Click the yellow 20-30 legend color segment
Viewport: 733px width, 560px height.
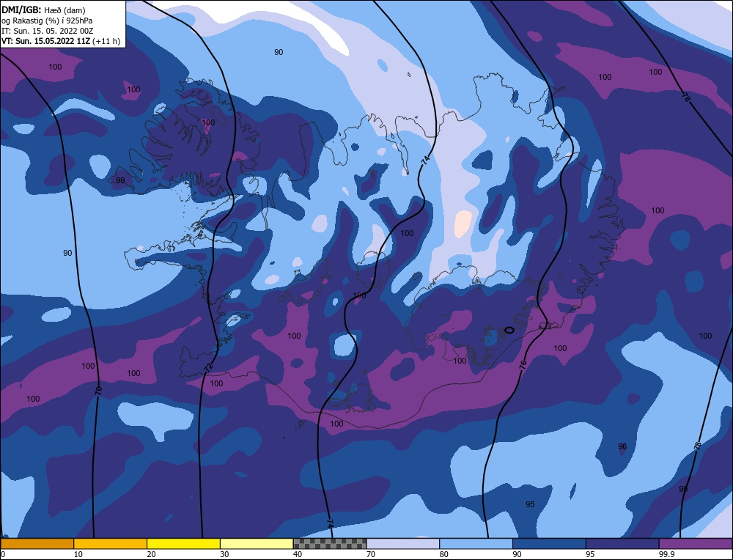point(183,543)
